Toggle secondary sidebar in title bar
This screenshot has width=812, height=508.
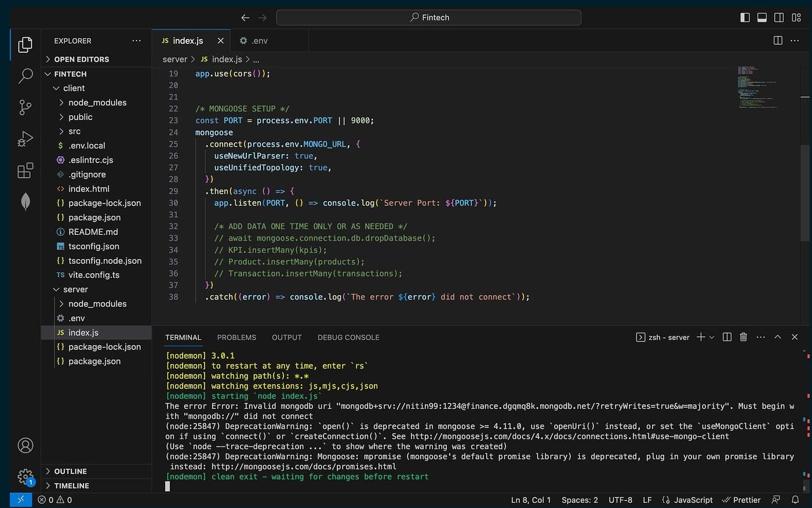(x=779, y=17)
